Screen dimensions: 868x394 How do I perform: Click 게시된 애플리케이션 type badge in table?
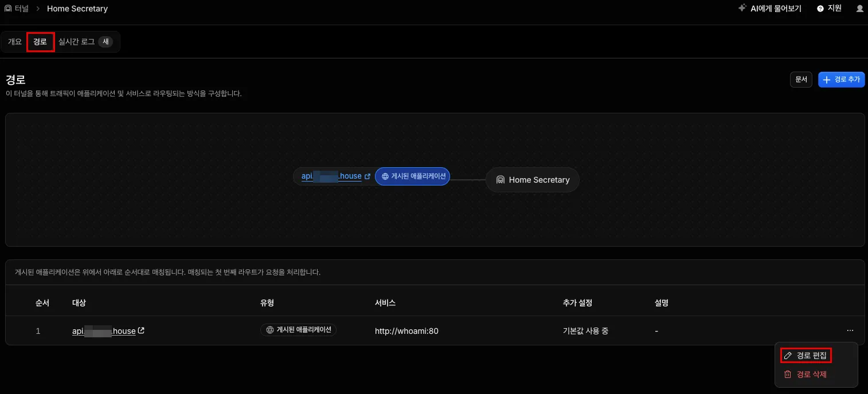pos(298,330)
